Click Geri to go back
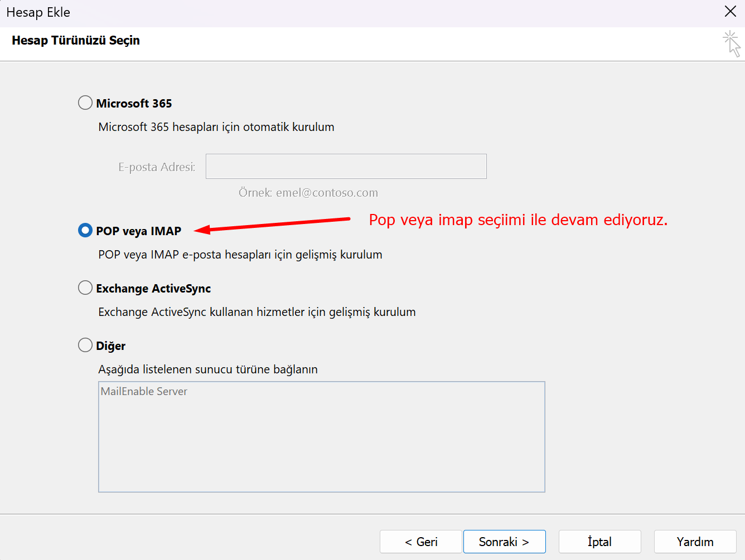Image resolution: width=745 pixels, height=560 pixels. click(x=421, y=541)
